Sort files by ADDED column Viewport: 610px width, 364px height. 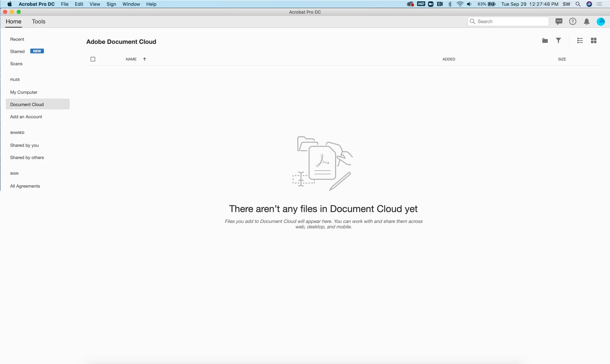[449, 59]
